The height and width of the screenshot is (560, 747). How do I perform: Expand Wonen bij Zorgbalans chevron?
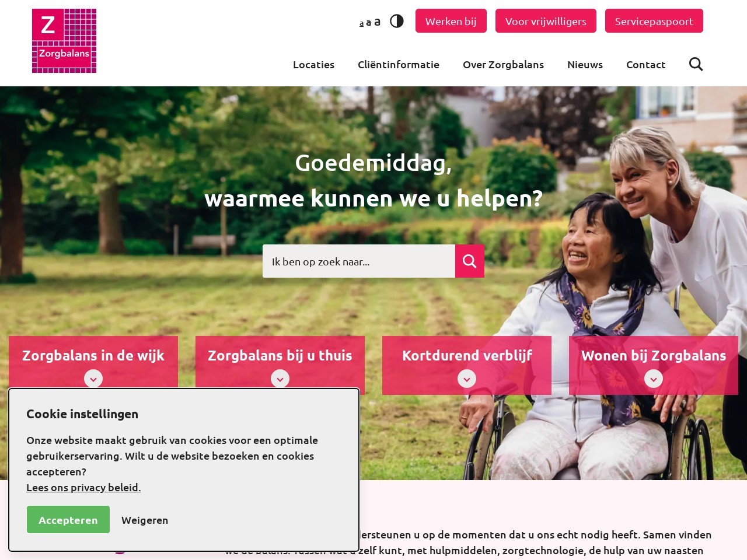(654, 379)
